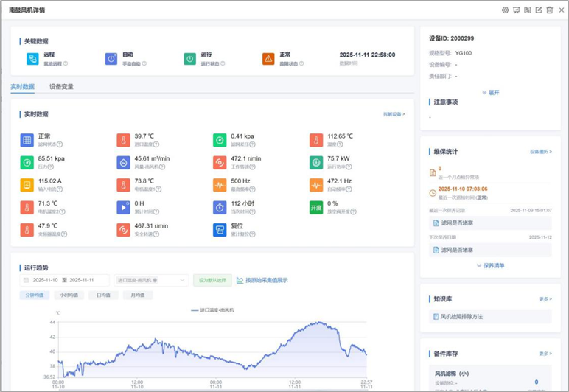
Task: Click the save icon in top toolbar
Action: [528, 10]
